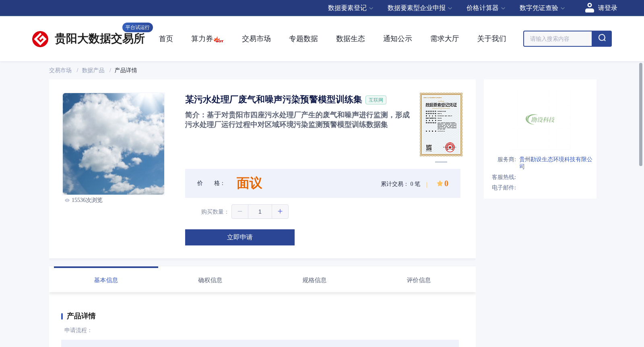Click the search magnifier button
This screenshot has width=644, height=347.
(x=602, y=39)
